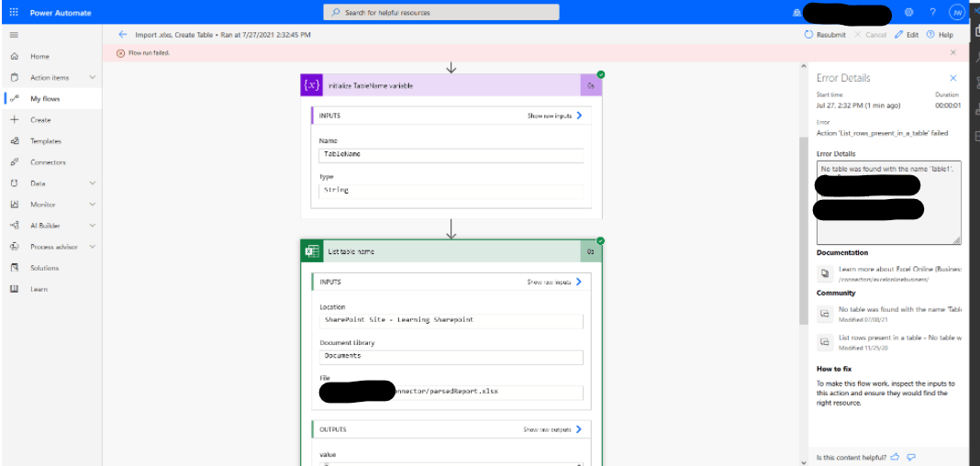Click the Document library field Documents

pos(451,357)
